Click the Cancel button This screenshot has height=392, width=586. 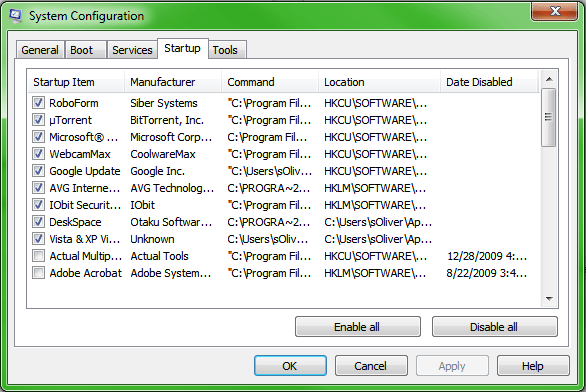pyautogui.click(x=371, y=366)
